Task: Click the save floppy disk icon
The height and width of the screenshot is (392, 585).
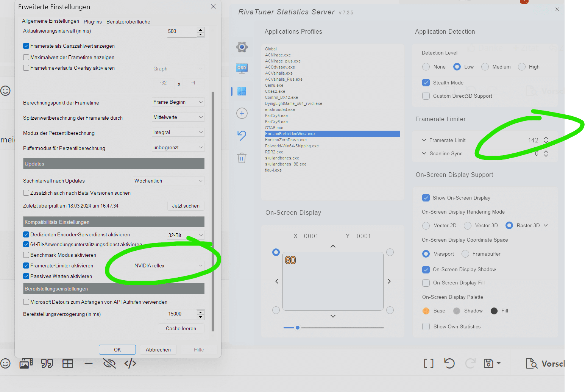Action: pyautogui.click(x=488, y=364)
